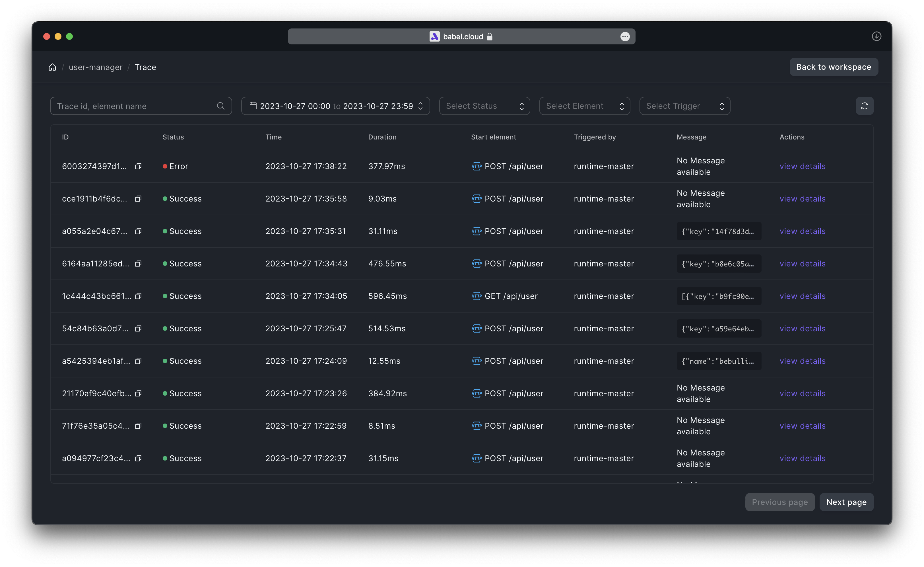The height and width of the screenshot is (567, 924).
Task: Open the date range picker
Action: coord(335,106)
